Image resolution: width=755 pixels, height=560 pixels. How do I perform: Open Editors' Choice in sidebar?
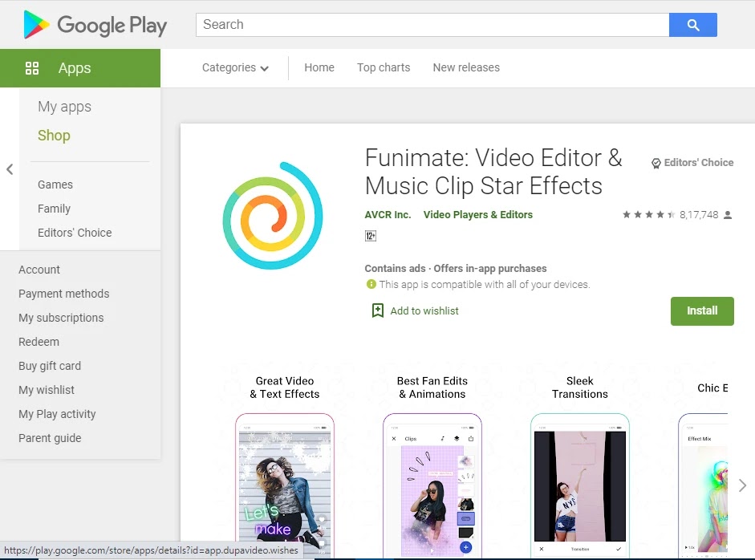click(75, 233)
